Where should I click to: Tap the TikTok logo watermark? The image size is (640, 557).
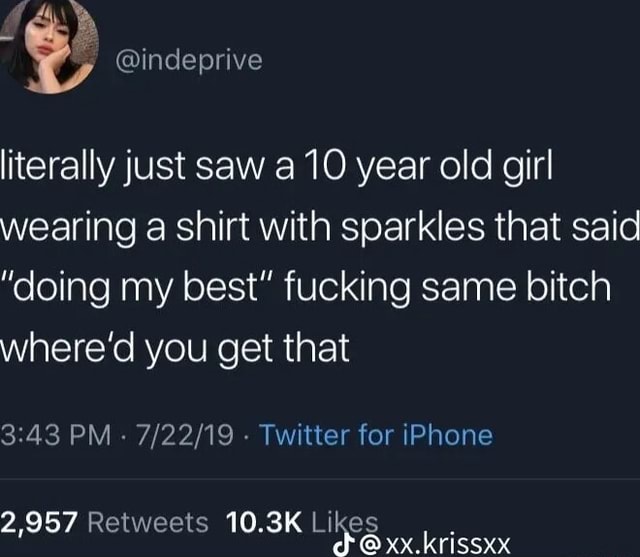point(341,544)
